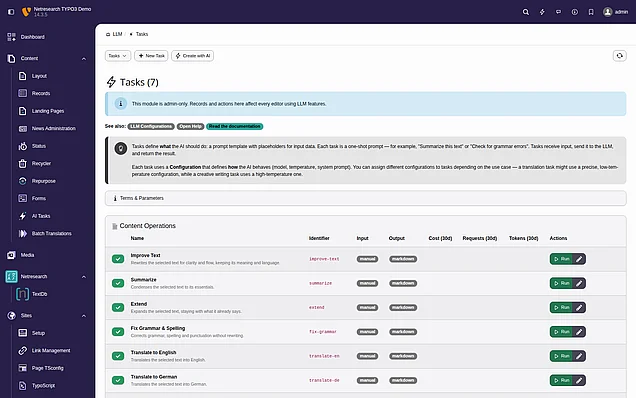
Task: Edit the Translate to German task
Action: pyautogui.click(x=579, y=381)
